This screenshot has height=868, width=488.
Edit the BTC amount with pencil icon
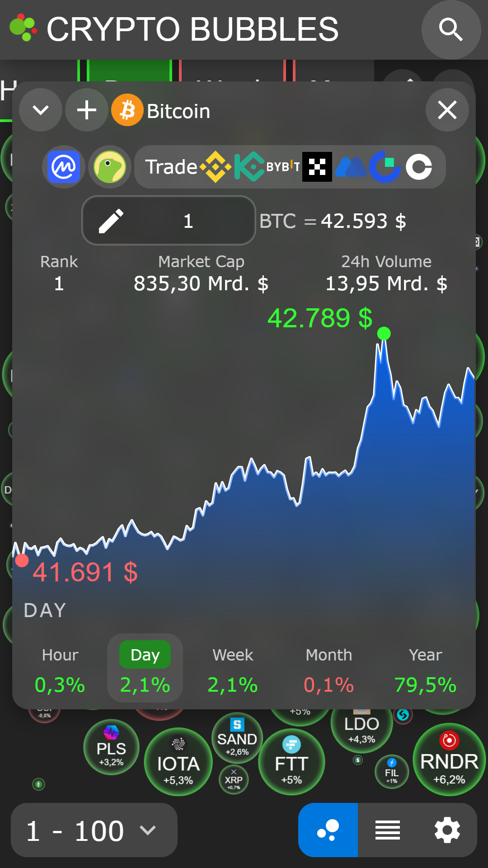[111, 221]
